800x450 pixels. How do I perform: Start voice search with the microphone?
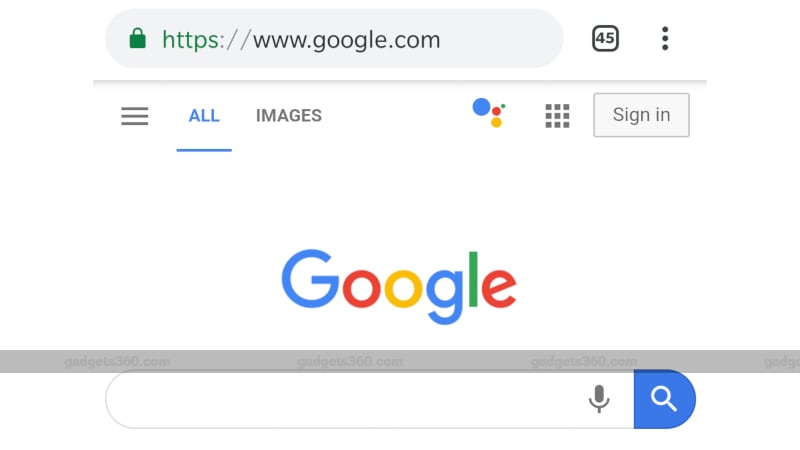599,399
